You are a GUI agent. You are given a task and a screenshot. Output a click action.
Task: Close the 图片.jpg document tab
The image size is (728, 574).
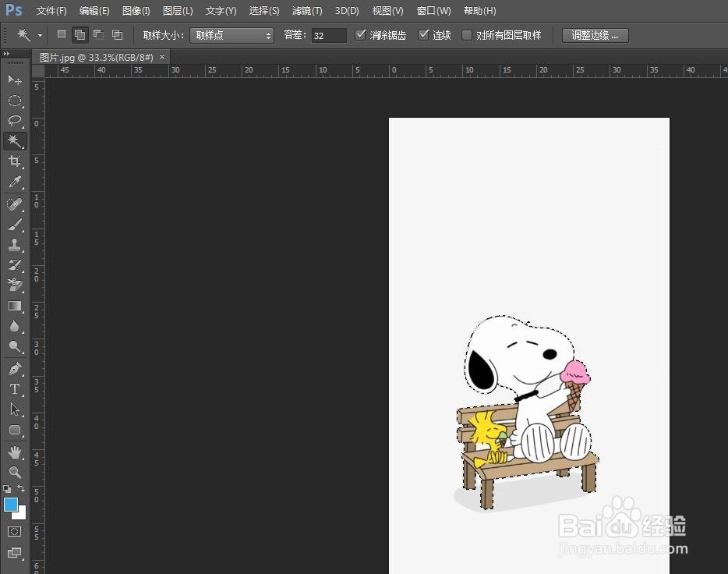(162, 57)
